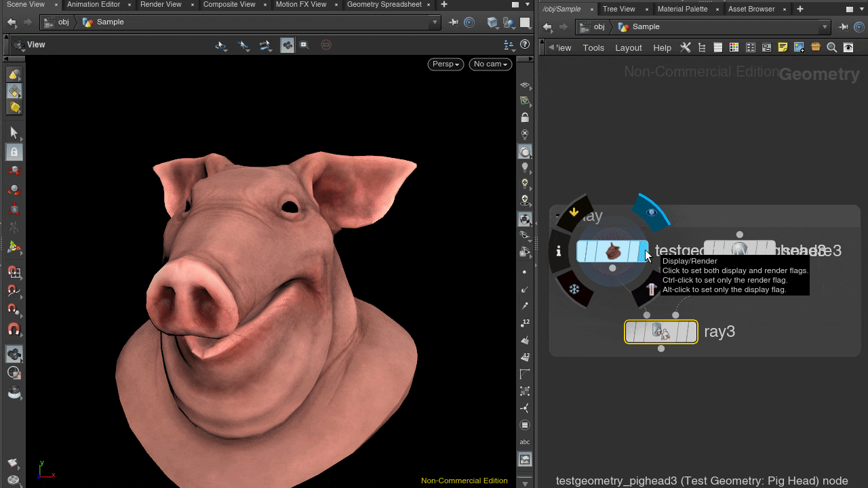
Task: Pin the viewport pane path
Action: [x=454, y=22]
